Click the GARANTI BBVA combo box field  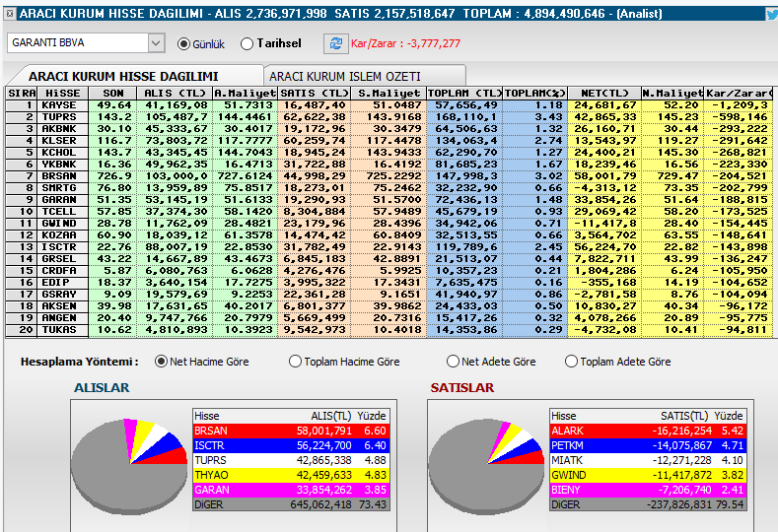coord(86,43)
